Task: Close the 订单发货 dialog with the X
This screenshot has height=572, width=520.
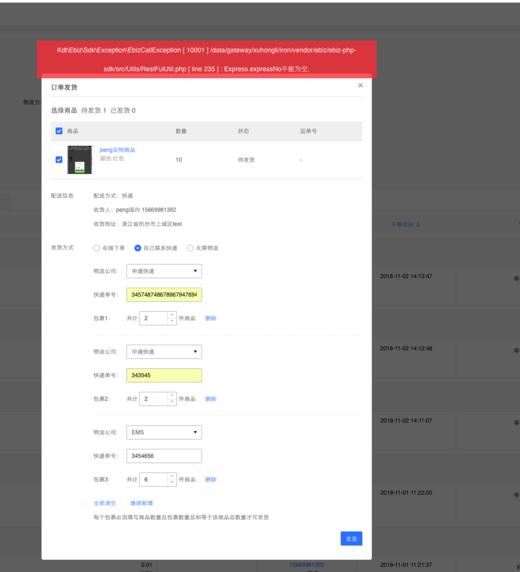Action: point(360,85)
